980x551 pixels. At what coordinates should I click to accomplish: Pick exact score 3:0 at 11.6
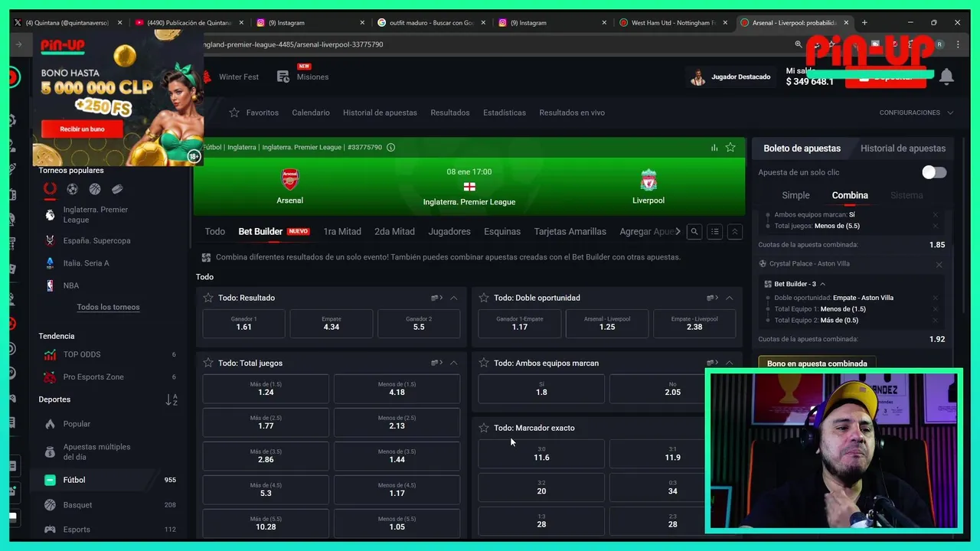[x=541, y=454]
